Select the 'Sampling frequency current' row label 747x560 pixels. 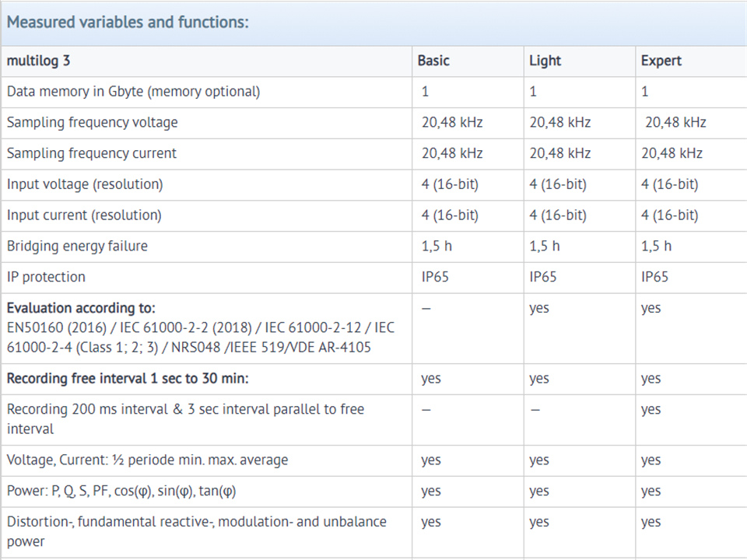pos(92,153)
